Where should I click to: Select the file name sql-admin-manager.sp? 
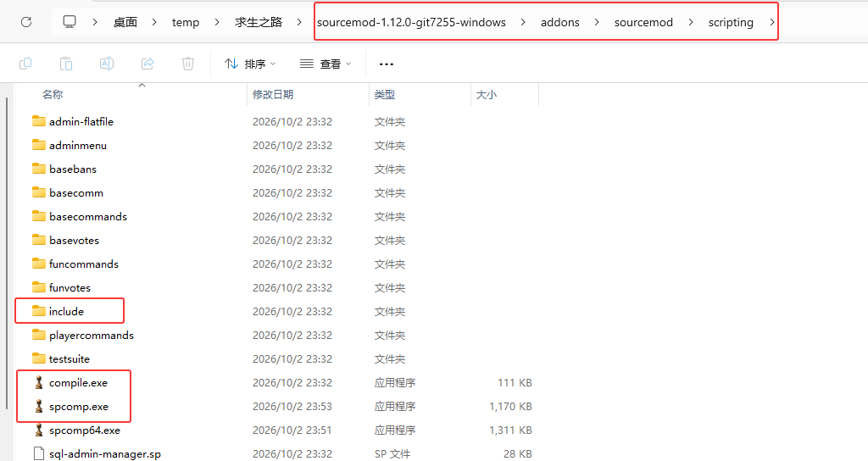pyautogui.click(x=105, y=454)
